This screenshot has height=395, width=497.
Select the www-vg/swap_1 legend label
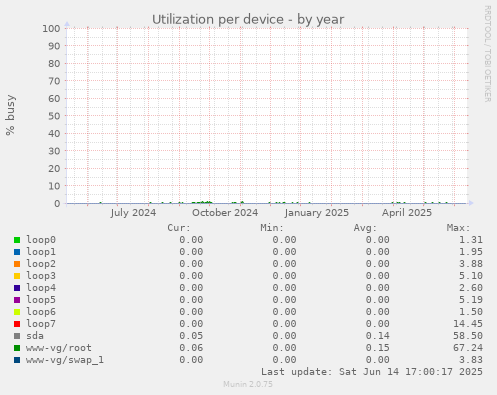pyautogui.click(x=65, y=360)
